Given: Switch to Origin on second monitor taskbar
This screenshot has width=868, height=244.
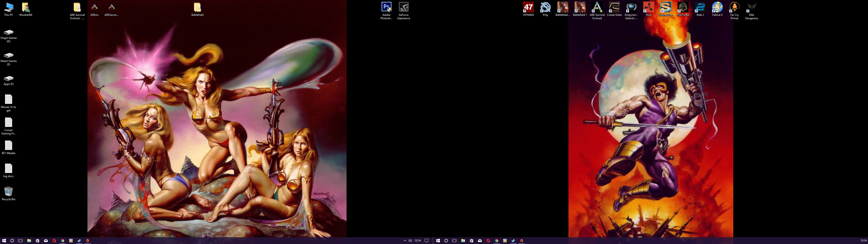Looking at the screenshot, I should pos(522,241).
